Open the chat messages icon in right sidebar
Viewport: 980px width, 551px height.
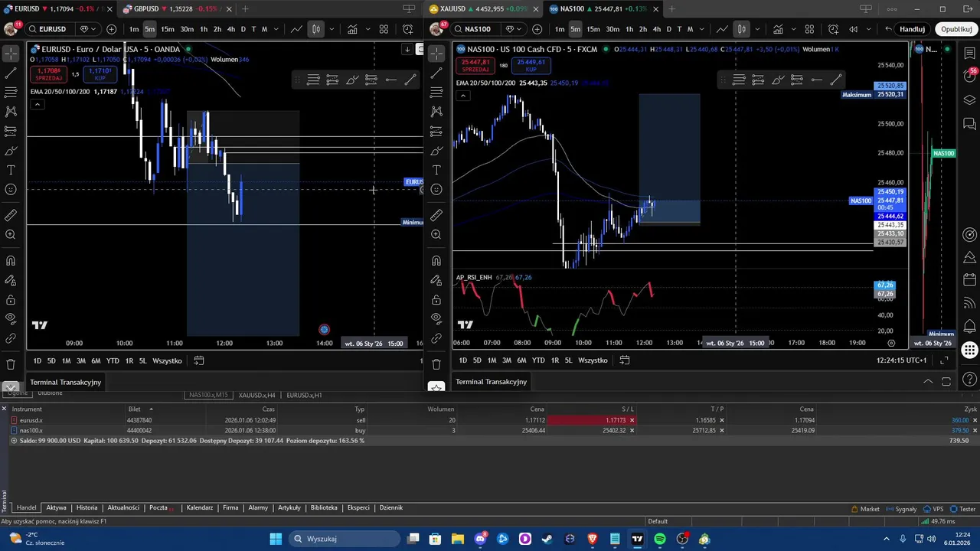click(x=969, y=123)
